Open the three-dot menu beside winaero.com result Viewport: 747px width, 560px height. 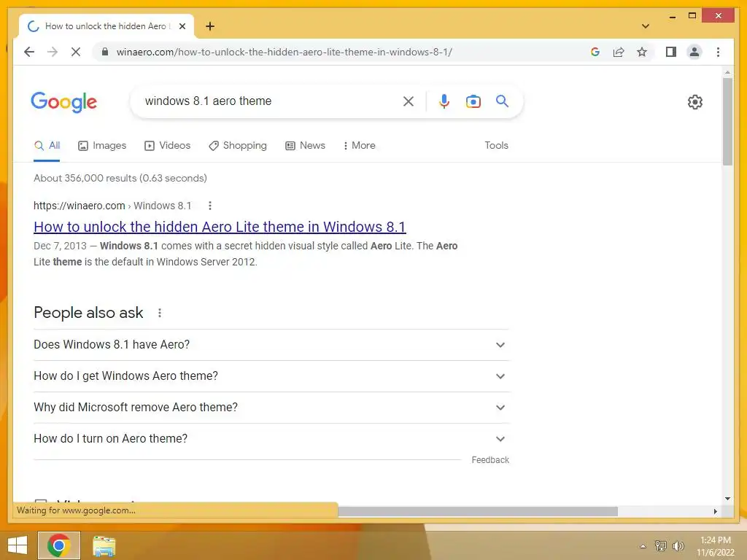(x=210, y=206)
